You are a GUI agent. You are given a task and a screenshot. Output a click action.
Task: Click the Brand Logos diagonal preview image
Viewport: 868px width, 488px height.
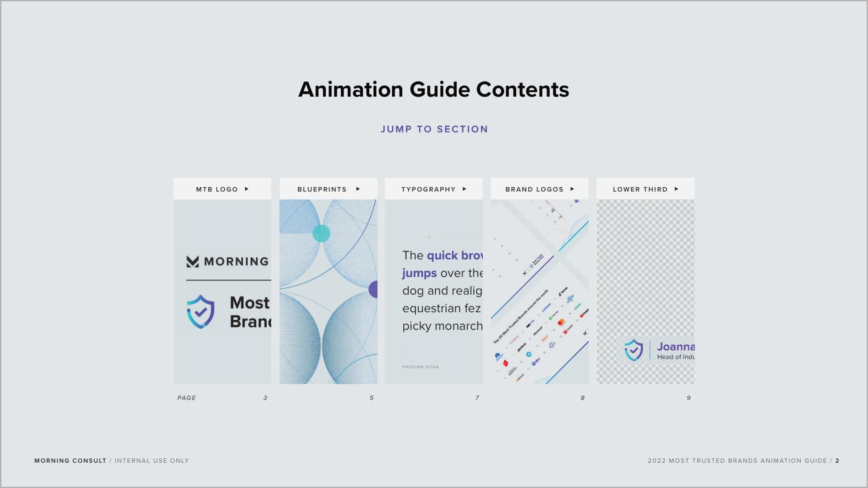tap(540, 292)
